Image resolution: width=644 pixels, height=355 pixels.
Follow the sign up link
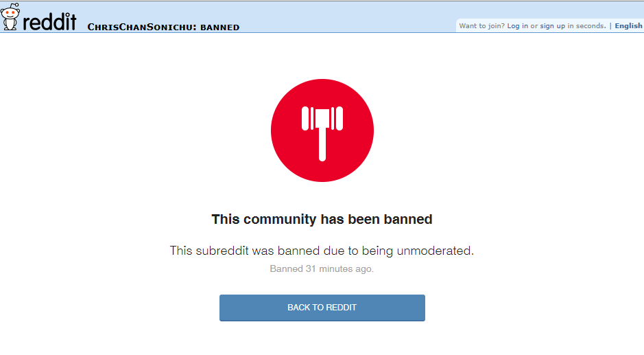pos(552,26)
